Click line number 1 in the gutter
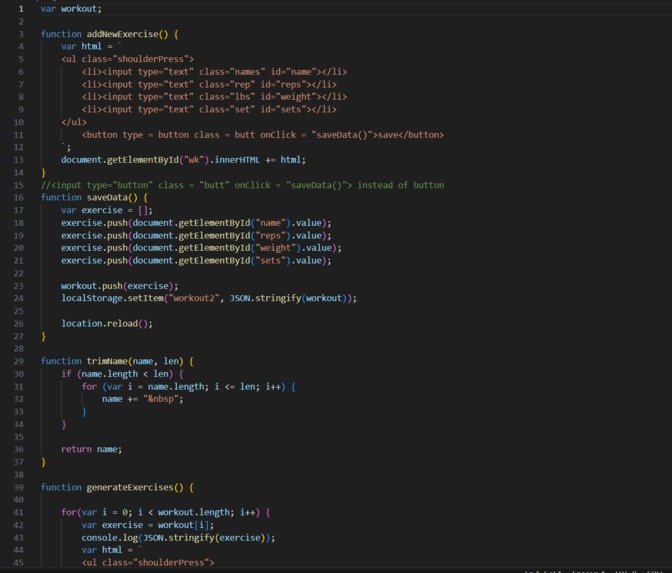Viewport: 672px width, 573px height. coord(21,9)
